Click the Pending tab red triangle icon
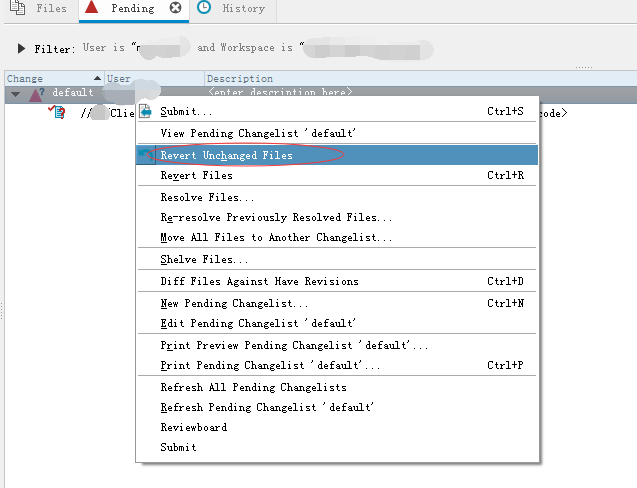Image resolution: width=637 pixels, height=488 pixels. (93, 8)
